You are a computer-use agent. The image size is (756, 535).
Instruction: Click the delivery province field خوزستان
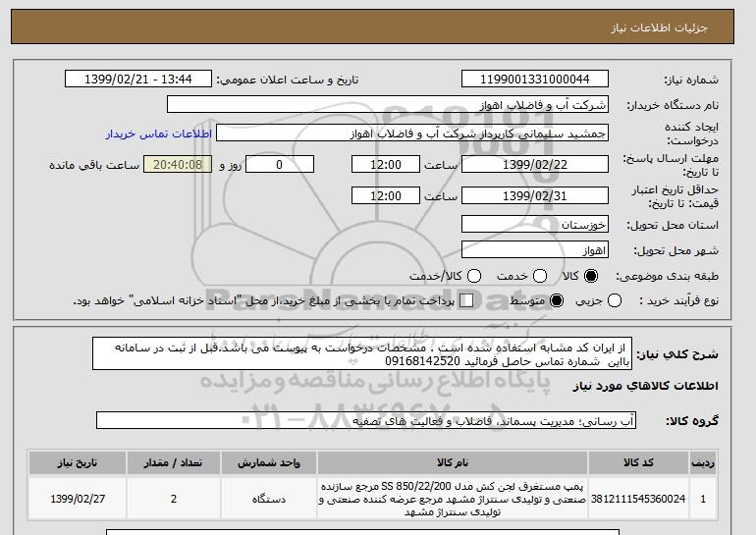535,225
